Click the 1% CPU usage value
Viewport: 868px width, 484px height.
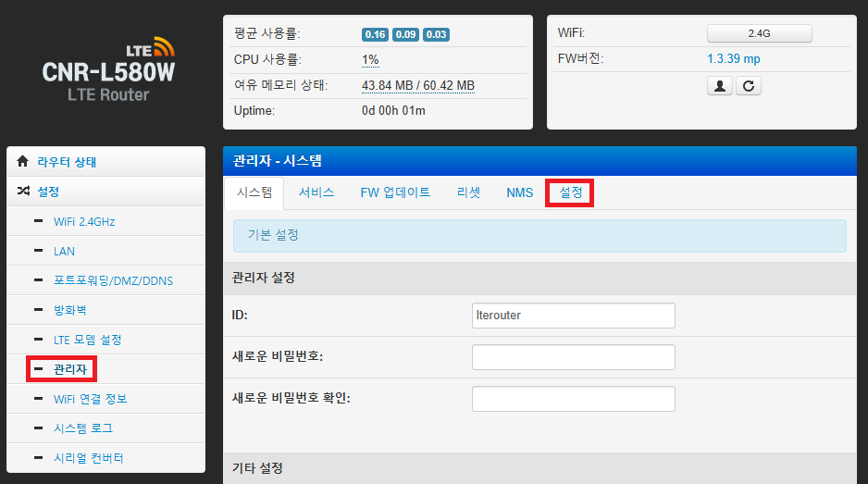click(370, 60)
